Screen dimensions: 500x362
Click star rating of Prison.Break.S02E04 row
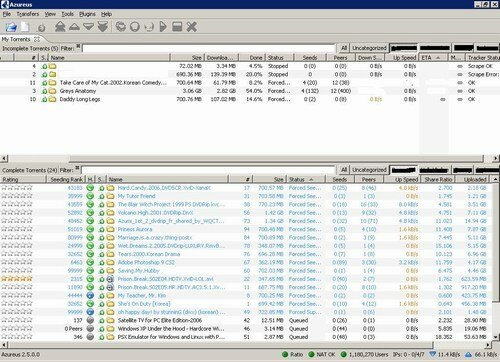click(17, 279)
